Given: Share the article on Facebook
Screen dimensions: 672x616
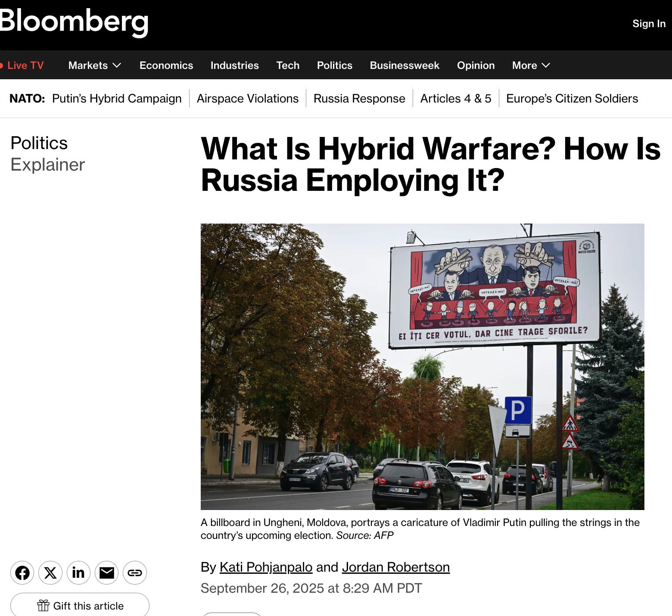Looking at the screenshot, I should click(22, 572).
